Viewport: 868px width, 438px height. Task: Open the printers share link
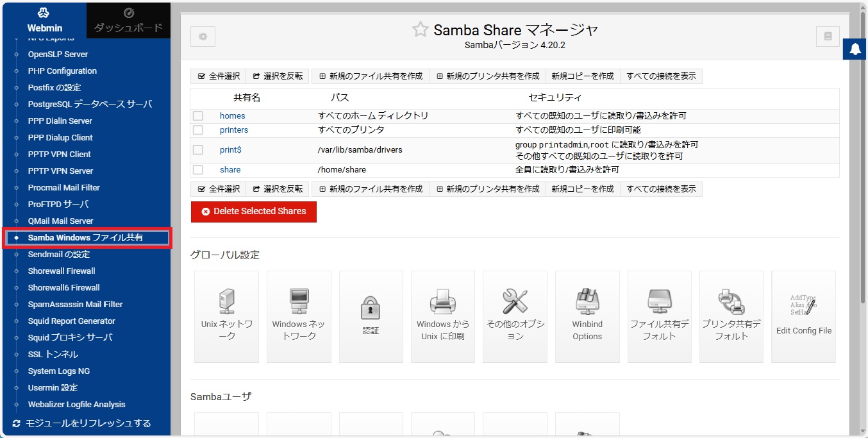point(234,130)
